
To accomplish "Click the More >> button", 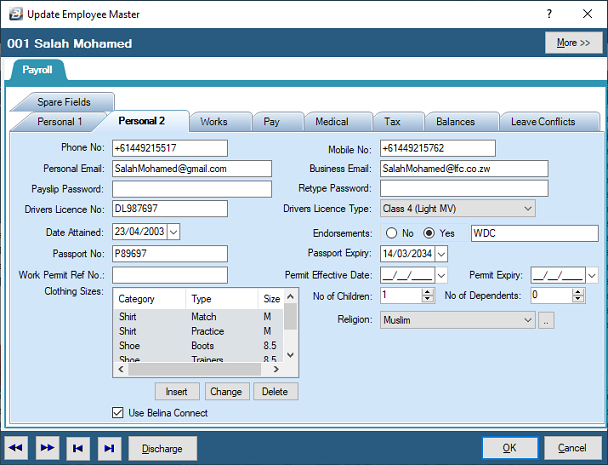I will tap(573, 43).
